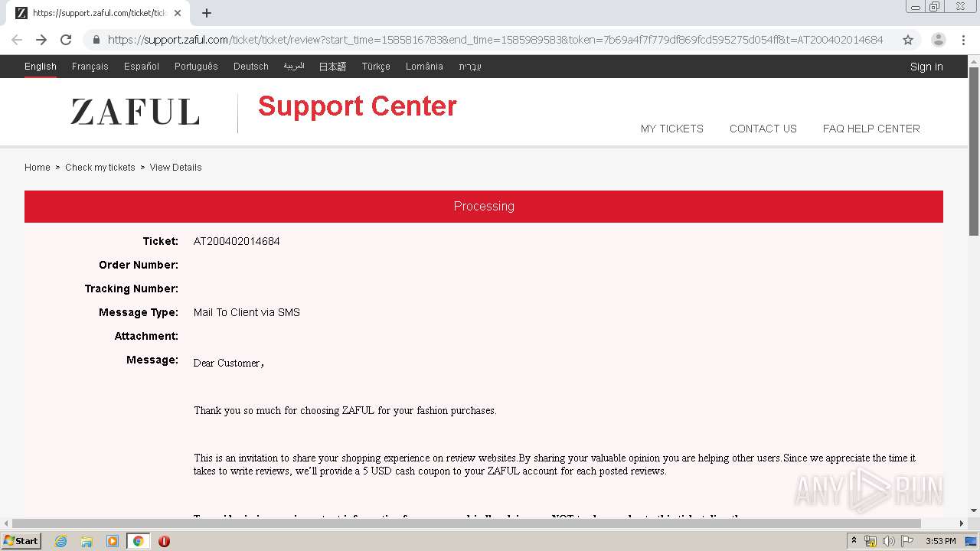Click the vertical scrollbar thumb
This screenshot has width=980, height=551.
(x=974, y=151)
